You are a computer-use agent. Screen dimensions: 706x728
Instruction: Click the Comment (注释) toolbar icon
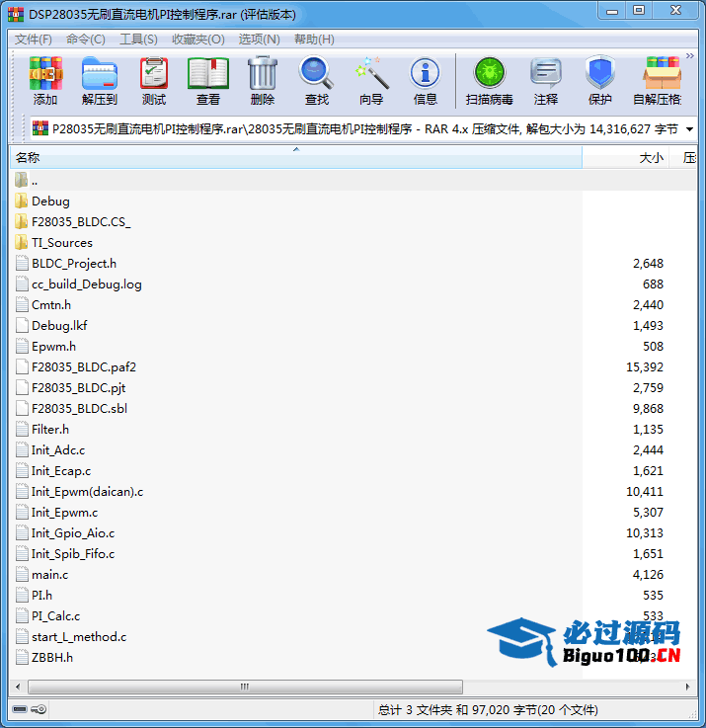[x=546, y=80]
